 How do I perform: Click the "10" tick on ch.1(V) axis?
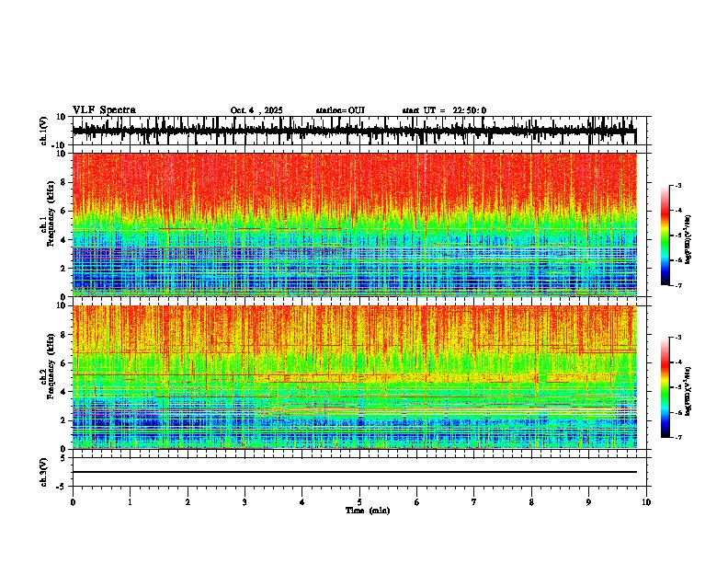coord(62,117)
